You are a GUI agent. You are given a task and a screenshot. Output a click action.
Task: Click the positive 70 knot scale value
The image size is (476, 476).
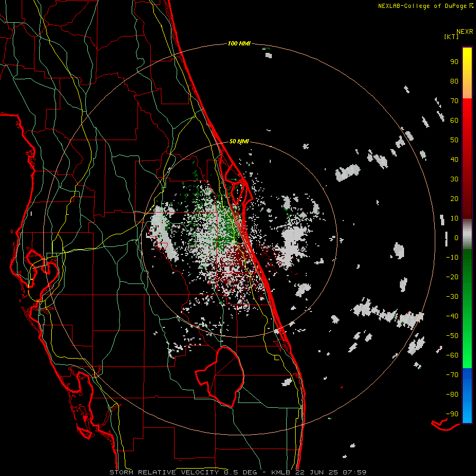454,101
